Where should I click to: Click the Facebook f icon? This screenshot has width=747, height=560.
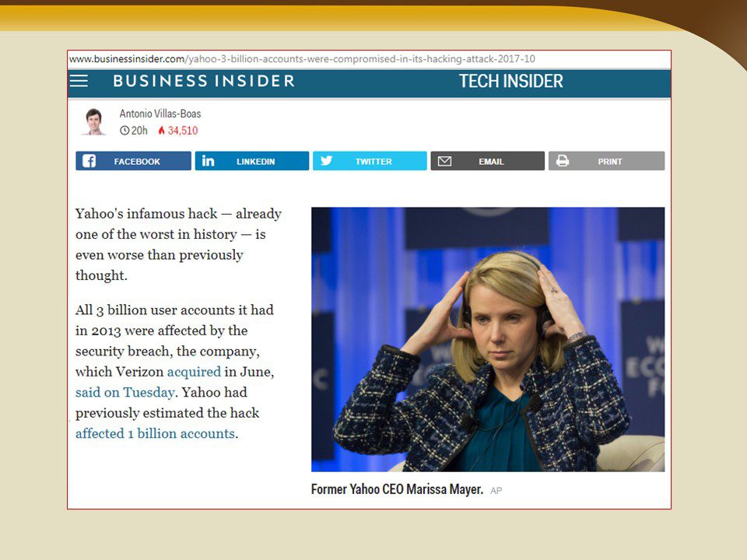tap(89, 161)
